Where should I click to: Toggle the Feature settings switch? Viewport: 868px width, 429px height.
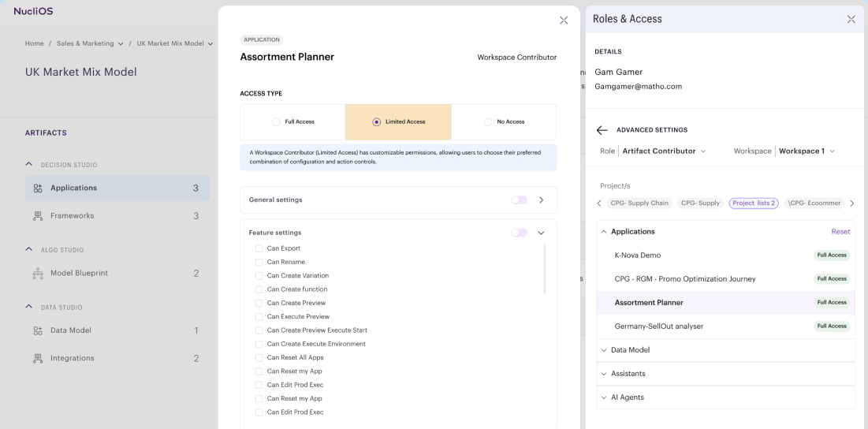(520, 233)
